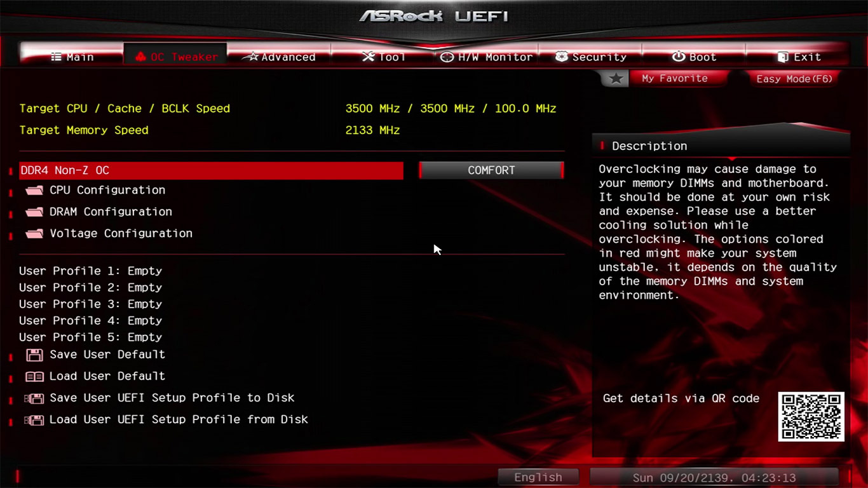This screenshot has height=488, width=868.
Task: Click the Voltage Configuration folder icon
Action: point(34,233)
